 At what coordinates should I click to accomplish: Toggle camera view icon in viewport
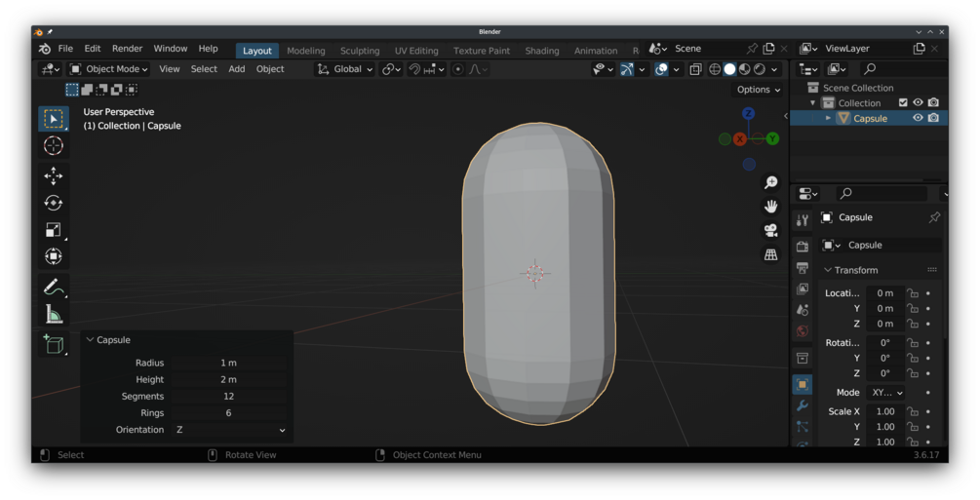click(770, 230)
